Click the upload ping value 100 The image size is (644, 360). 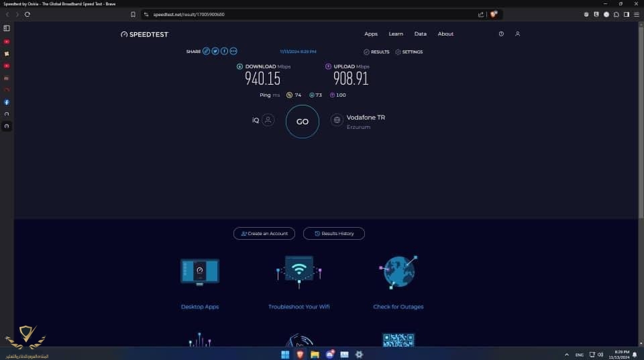[341, 95]
